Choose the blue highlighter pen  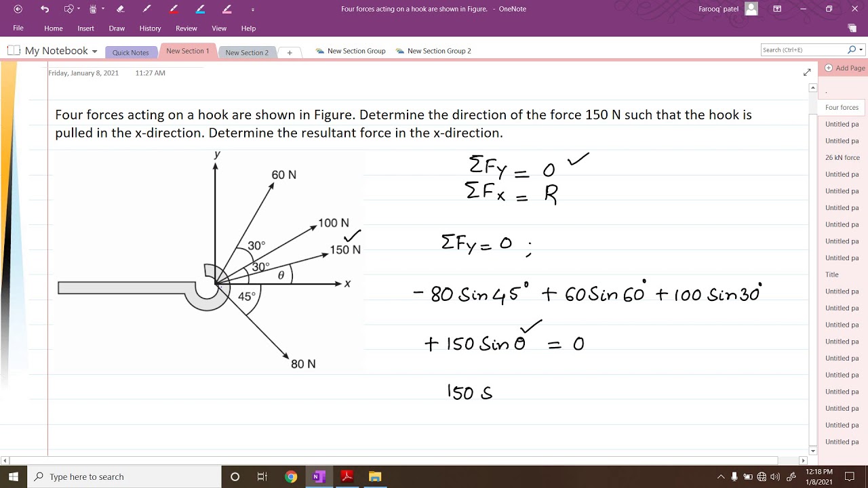click(x=200, y=9)
